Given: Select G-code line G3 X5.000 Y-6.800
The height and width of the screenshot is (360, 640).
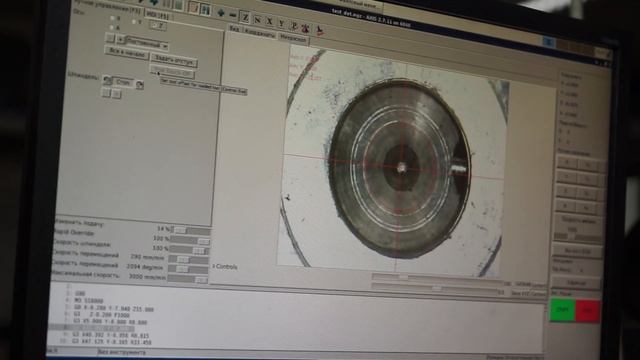Looking at the screenshot, I should point(110,322).
